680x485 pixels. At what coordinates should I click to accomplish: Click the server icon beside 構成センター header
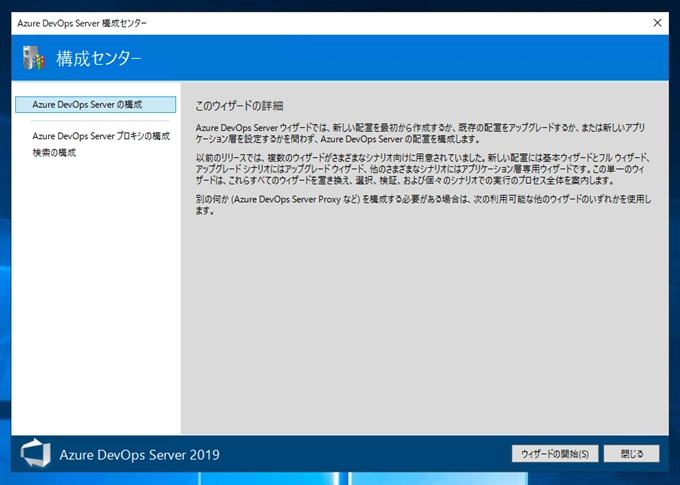[x=34, y=57]
